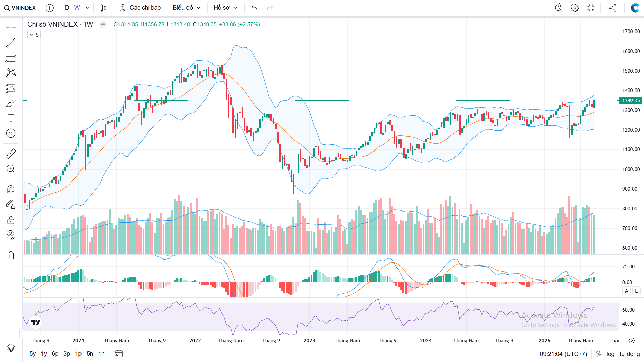The width and height of the screenshot is (644, 362).
Task: Select the ruler measure tool
Action: (x=11, y=154)
